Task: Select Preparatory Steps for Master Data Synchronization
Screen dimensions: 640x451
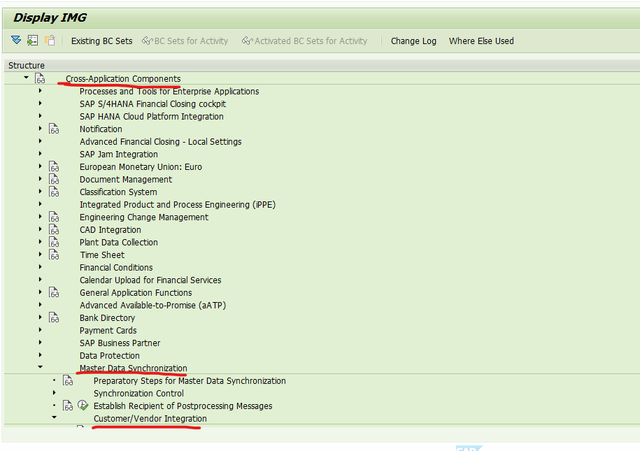Action: pyautogui.click(x=189, y=381)
